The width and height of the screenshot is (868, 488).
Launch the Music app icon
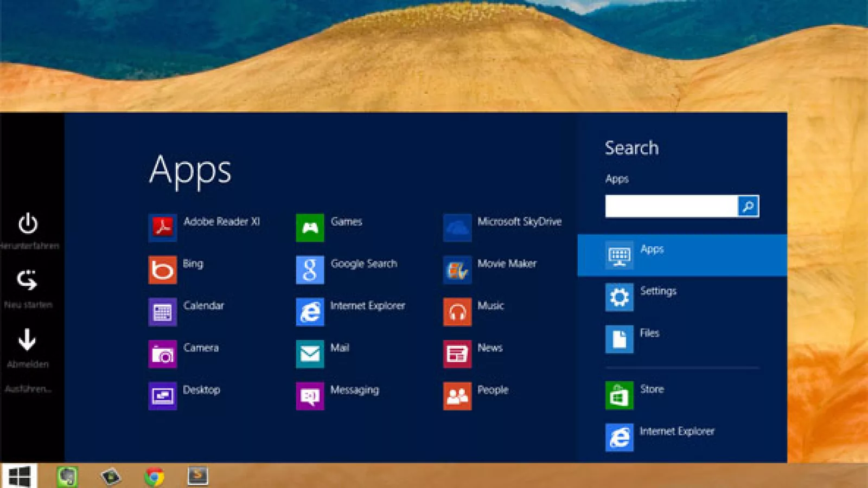tap(457, 312)
